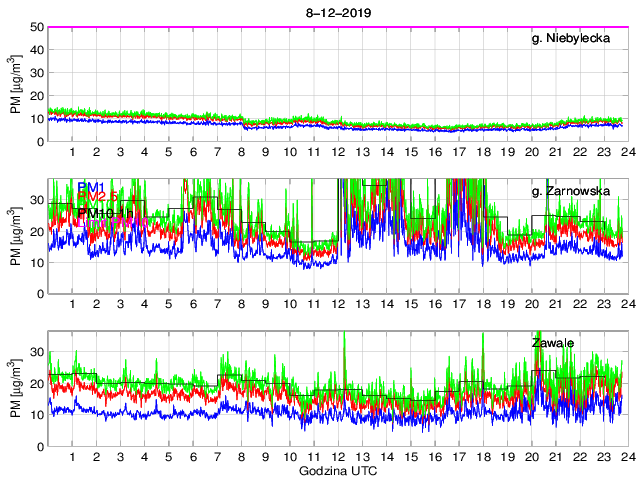Click hour 8 tick under the top plot
Image resolution: width=640 pixels, height=480 pixels.
coord(241,152)
